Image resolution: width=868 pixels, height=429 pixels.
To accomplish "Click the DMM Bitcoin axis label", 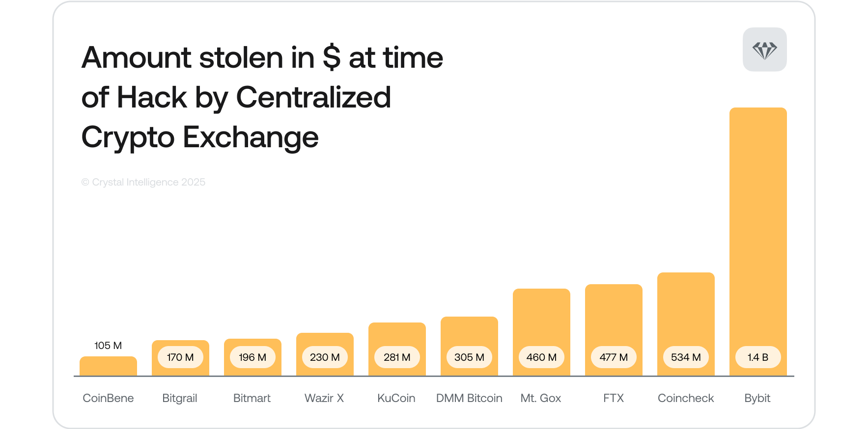I will coord(469,398).
